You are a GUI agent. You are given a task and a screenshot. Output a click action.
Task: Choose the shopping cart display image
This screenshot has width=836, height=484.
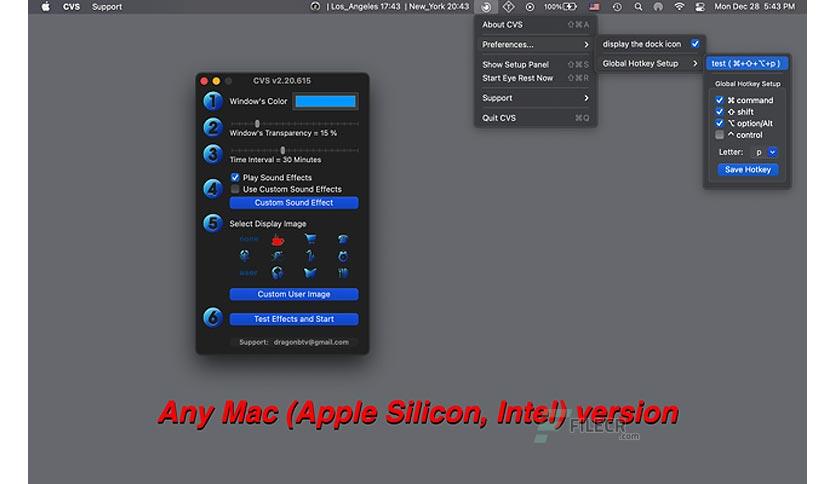click(x=310, y=239)
